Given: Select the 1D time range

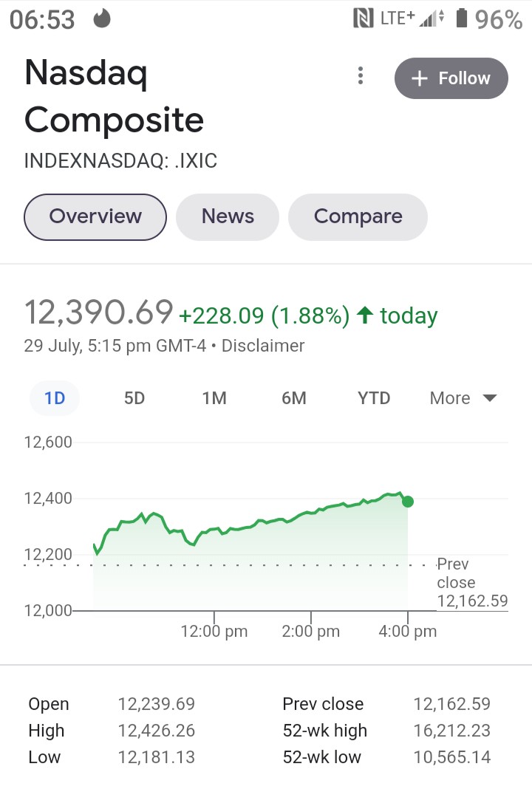Looking at the screenshot, I should click(x=55, y=398).
